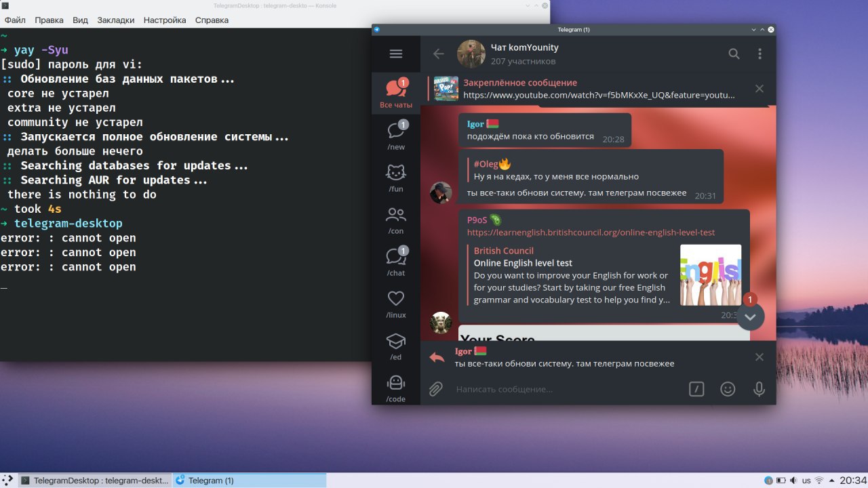Switch to the /ed chat folder

click(x=396, y=345)
